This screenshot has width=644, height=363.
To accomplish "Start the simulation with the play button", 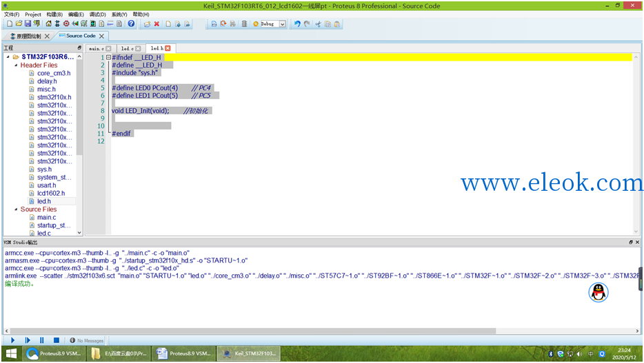I will 12,340.
